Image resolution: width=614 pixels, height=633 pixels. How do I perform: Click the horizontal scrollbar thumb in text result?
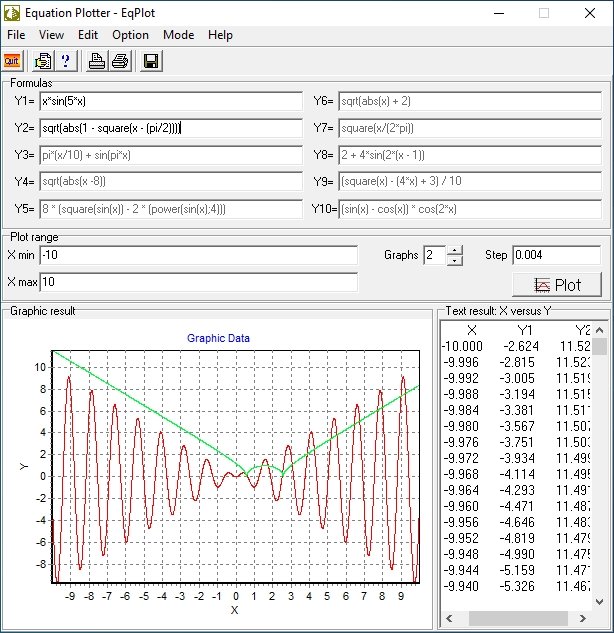518,618
